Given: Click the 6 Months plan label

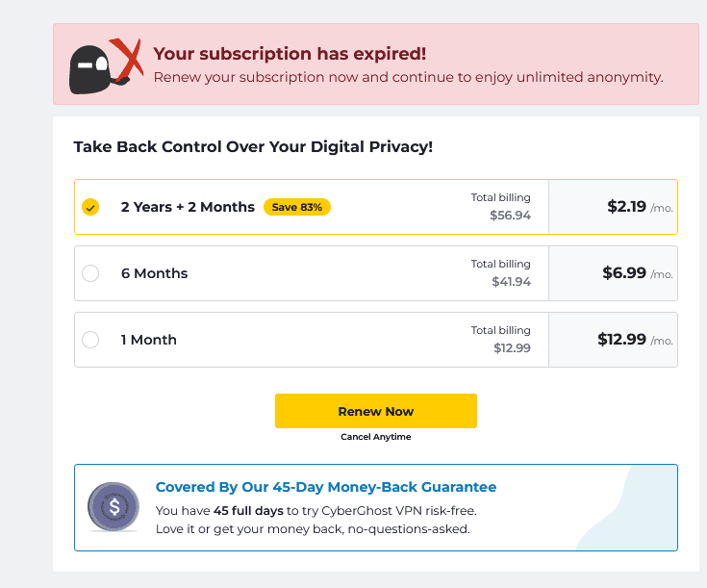Looking at the screenshot, I should 155,273.
